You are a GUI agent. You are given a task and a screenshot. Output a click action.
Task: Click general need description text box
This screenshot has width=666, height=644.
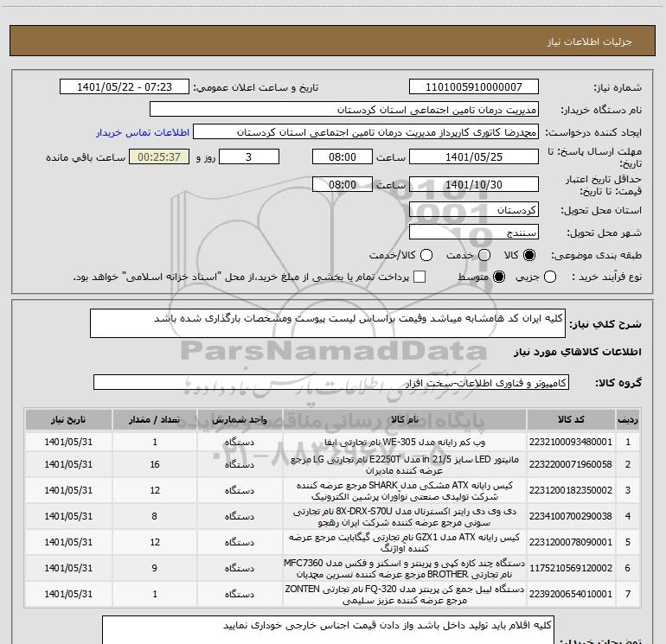(328, 323)
